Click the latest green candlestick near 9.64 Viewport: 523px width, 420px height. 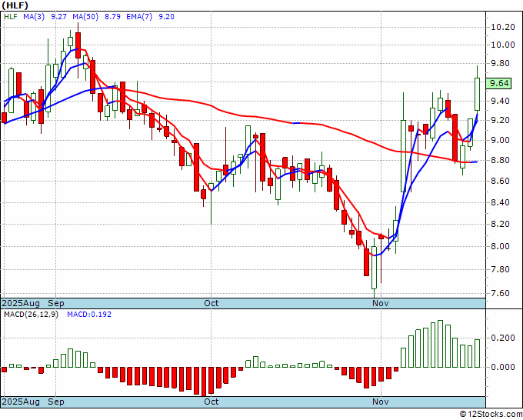tap(477, 94)
